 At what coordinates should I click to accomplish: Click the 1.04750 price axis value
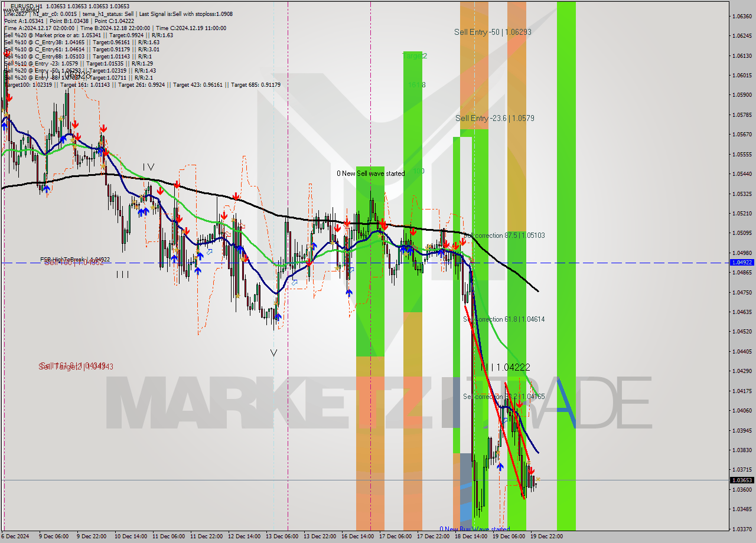tap(742, 292)
